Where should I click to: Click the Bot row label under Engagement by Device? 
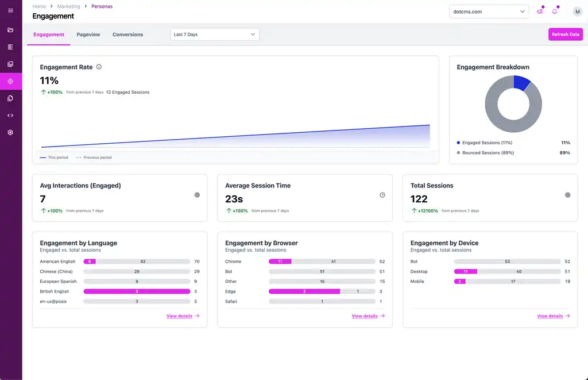(x=414, y=262)
